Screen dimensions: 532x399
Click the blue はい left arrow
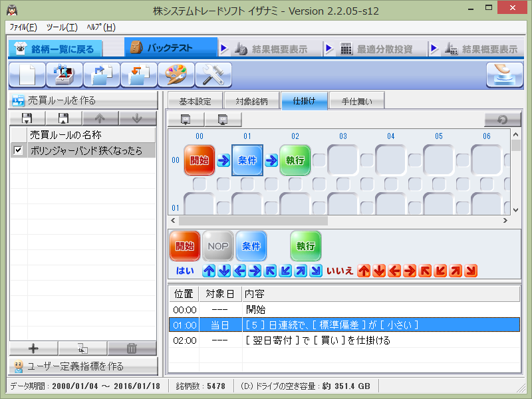tap(239, 271)
